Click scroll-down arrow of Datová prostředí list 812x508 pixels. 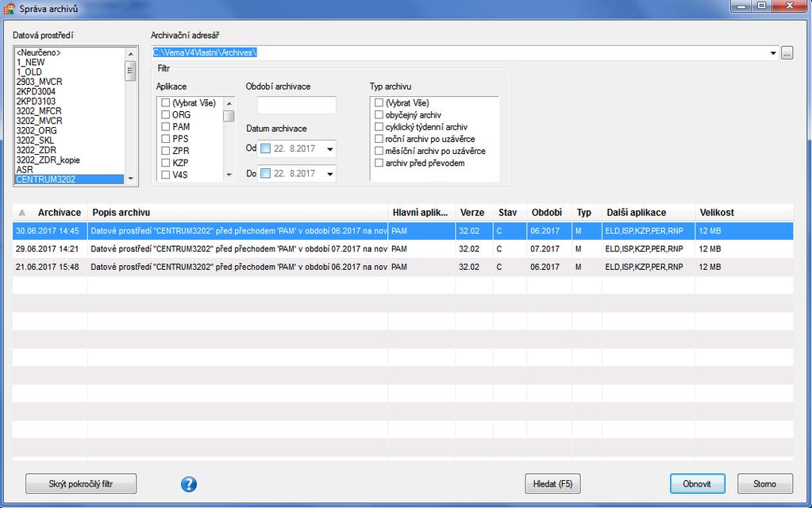coord(130,179)
